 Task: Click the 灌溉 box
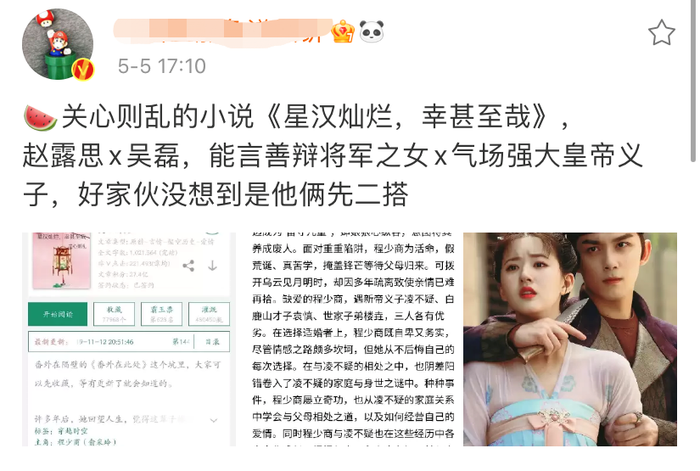pos(208,314)
